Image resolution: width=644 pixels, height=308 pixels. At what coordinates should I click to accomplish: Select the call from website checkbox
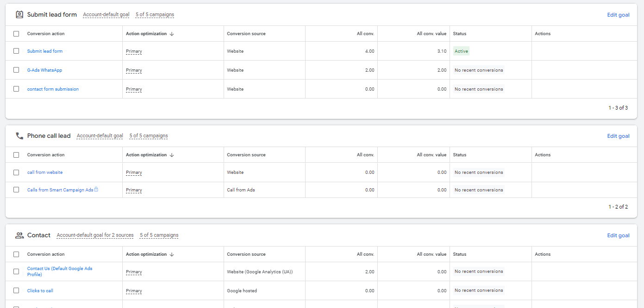click(x=16, y=172)
